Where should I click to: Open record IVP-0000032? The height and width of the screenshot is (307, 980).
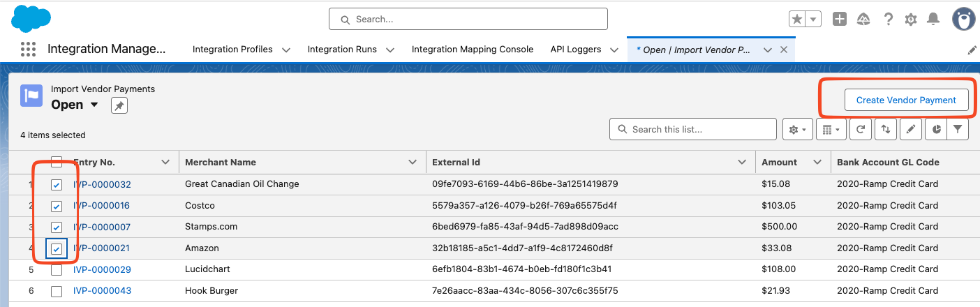click(x=102, y=184)
